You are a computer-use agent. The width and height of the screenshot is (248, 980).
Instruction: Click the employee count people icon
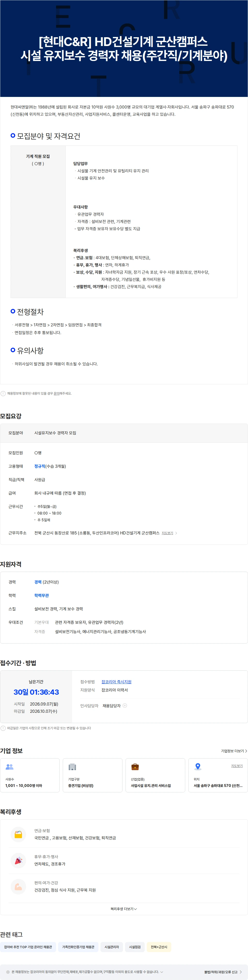coord(10,767)
